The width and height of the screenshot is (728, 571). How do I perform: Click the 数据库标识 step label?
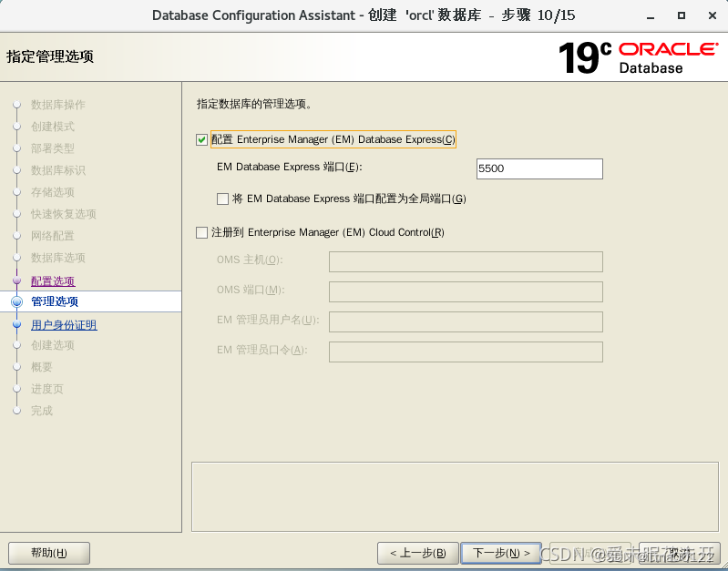[58, 170]
